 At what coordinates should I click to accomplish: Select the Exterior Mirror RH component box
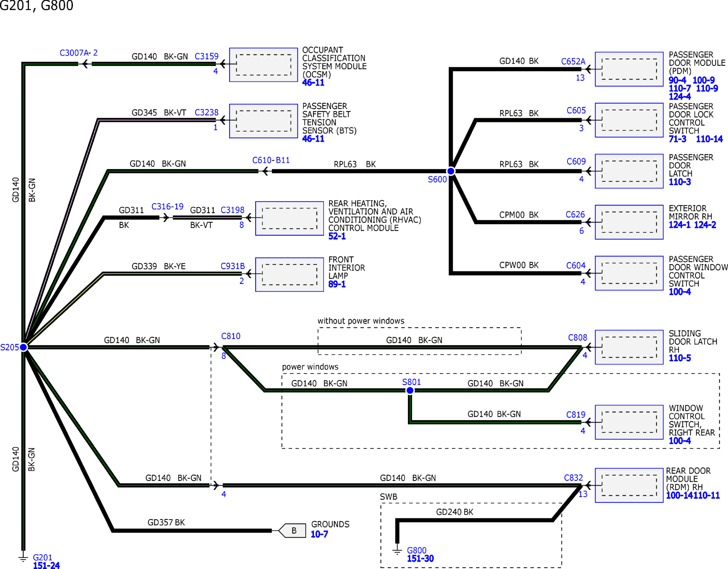[x=629, y=222]
